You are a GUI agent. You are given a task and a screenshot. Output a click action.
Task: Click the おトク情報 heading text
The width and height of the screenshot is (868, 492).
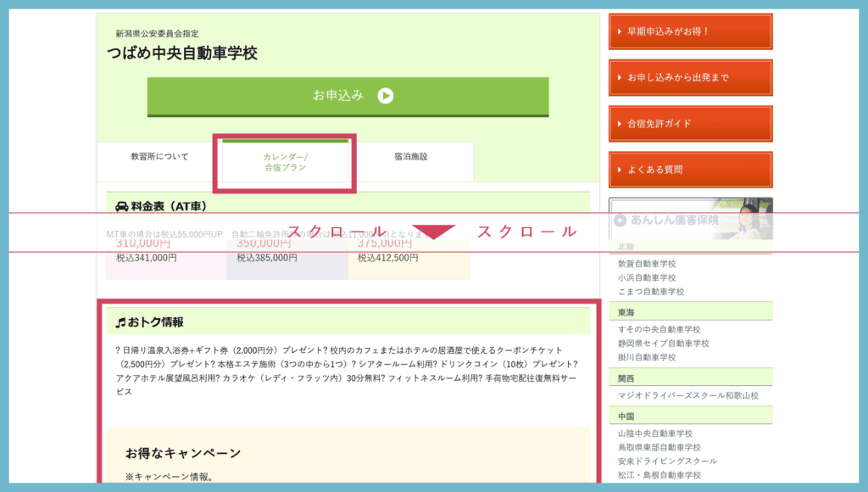tap(156, 322)
